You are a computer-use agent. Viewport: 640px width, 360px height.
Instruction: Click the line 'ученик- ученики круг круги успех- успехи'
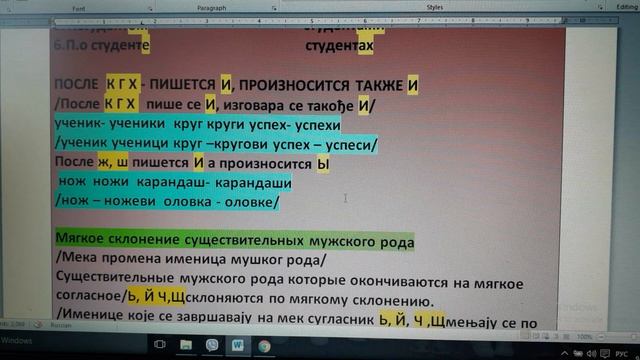point(198,124)
